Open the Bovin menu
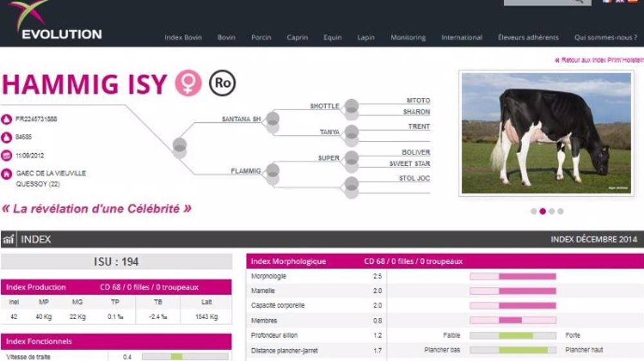Screen dimensions: 644x361 [x=226, y=37]
